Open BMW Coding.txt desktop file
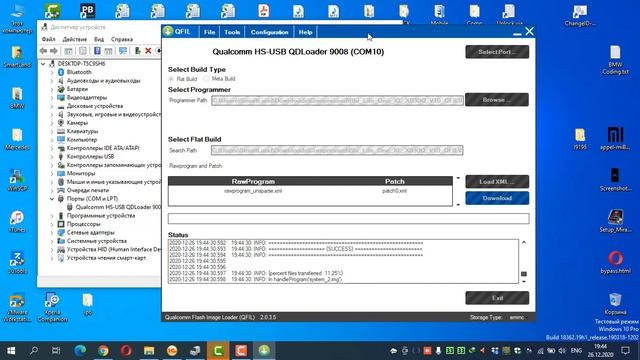This screenshot has width=640, height=360. [615, 60]
